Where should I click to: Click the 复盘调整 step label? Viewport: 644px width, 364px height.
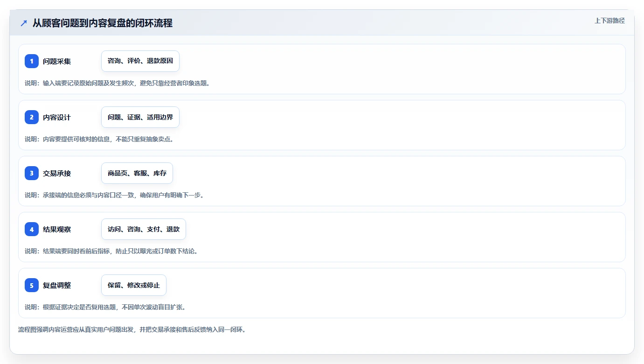click(x=57, y=285)
